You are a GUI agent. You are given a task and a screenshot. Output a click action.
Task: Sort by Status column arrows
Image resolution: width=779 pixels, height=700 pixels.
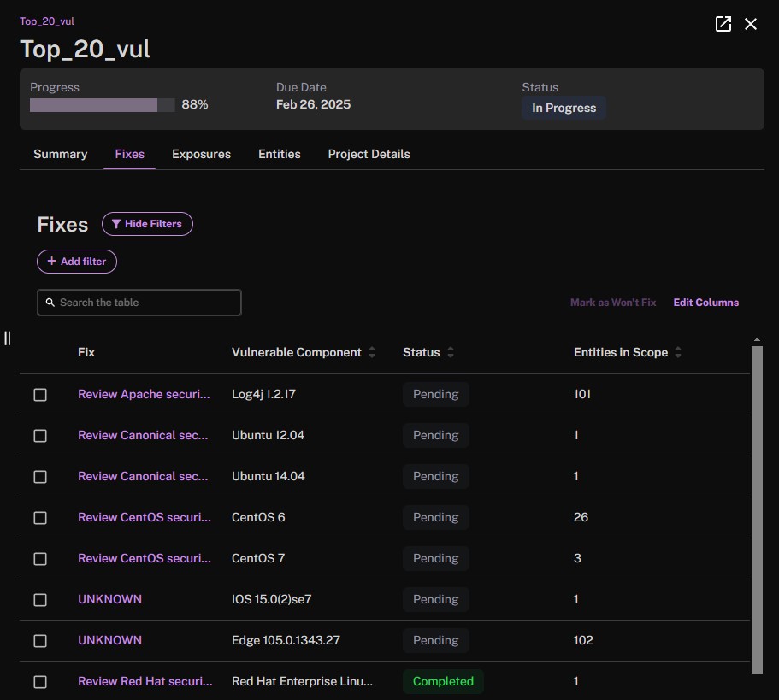click(451, 352)
